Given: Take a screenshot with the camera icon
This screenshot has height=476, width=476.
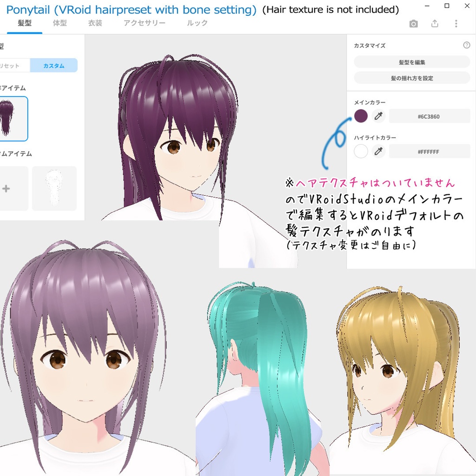Looking at the screenshot, I should click(413, 23).
